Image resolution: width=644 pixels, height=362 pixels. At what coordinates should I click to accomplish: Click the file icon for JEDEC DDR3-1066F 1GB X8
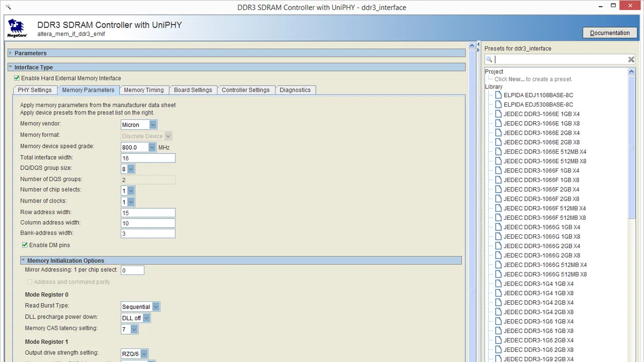pyautogui.click(x=498, y=180)
